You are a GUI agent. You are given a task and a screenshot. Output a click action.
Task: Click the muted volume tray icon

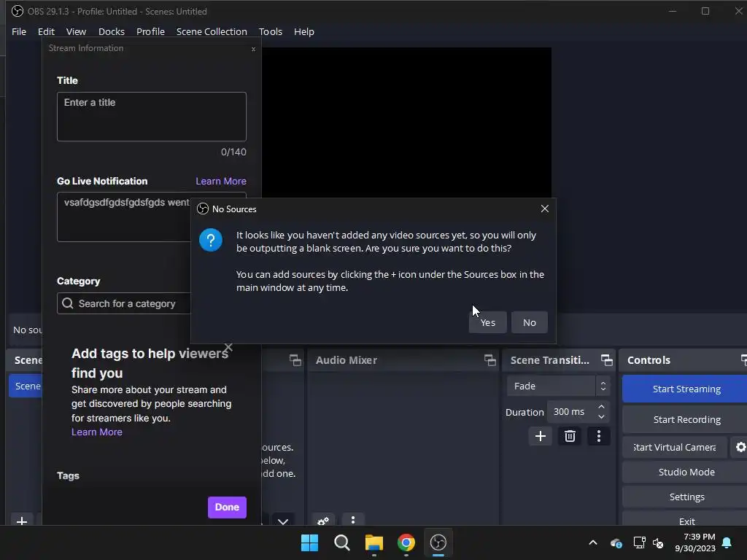pos(659,542)
